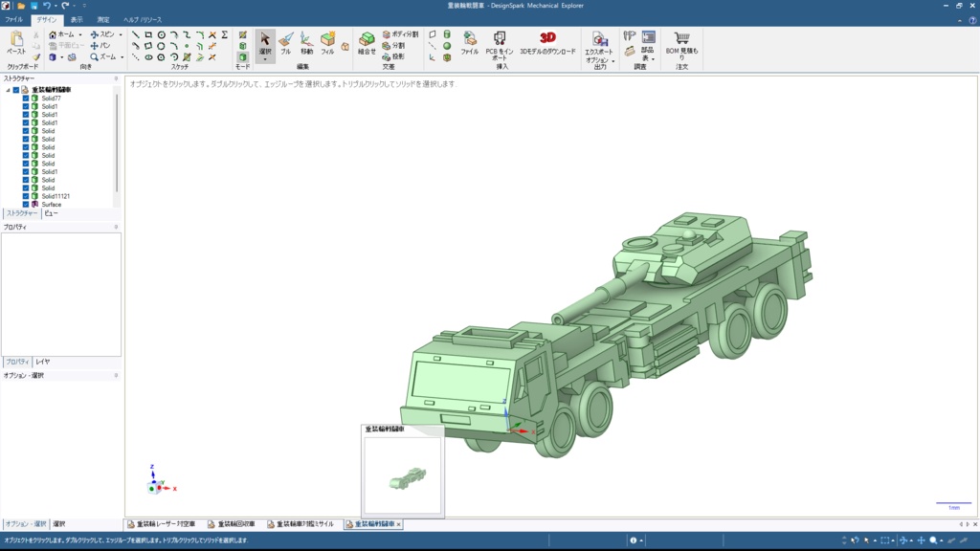This screenshot has height=551, width=980.
Task: Click the format painter brush in クリップボード
Action: (x=36, y=56)
